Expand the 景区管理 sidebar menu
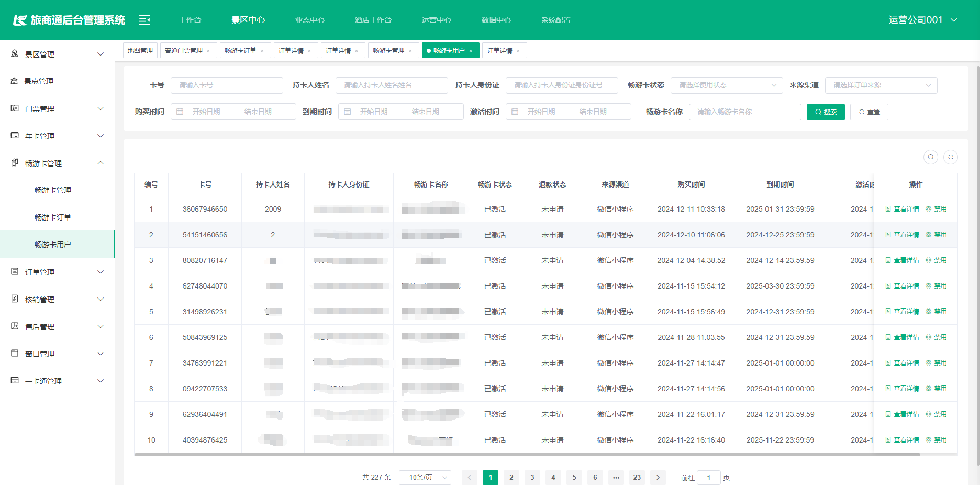 101,54
